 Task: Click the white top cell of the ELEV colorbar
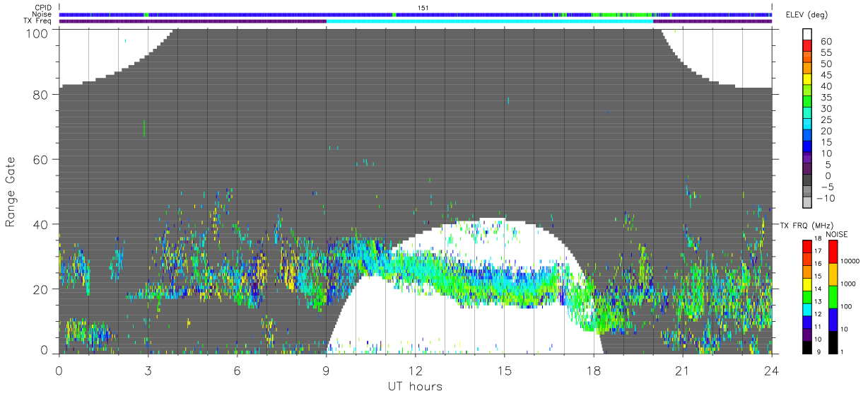(x=807, y=35)
